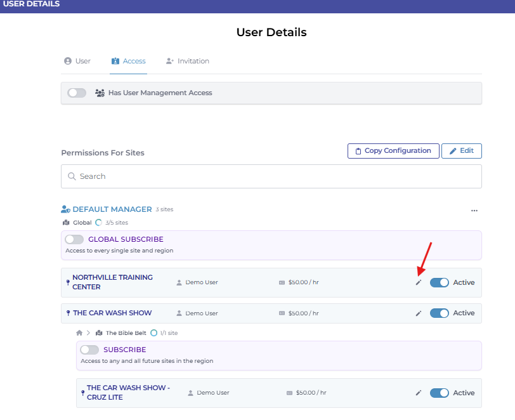Click the Default Manager role icon
Viewport: 515px width, 420px height.
coord(65,209)
